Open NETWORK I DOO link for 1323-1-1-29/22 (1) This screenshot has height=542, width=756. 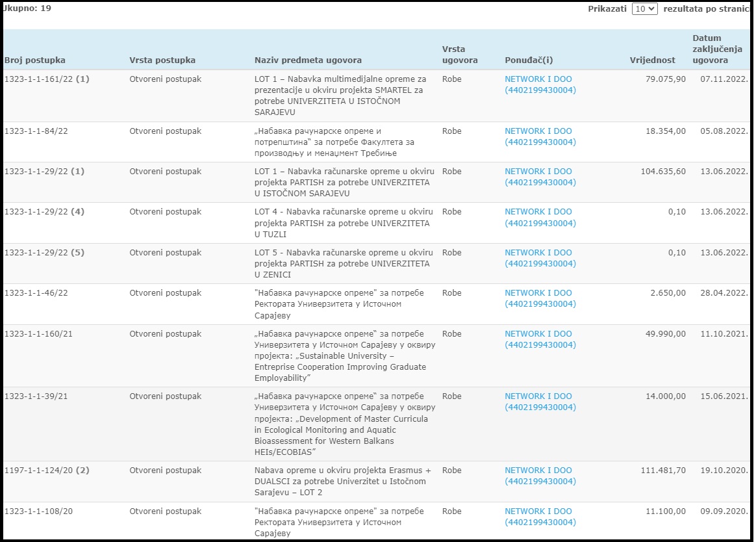pos(540,177)
